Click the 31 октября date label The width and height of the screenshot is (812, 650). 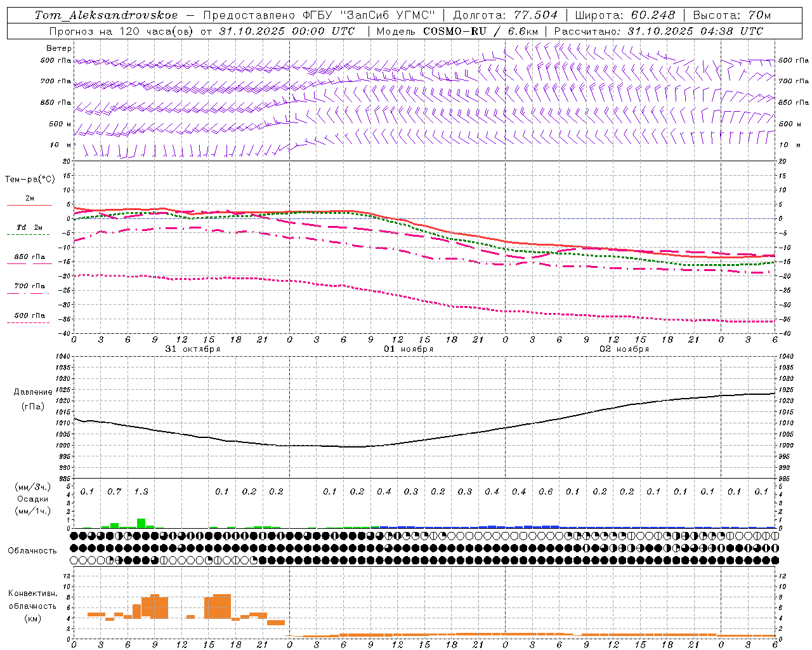[193, 349]
